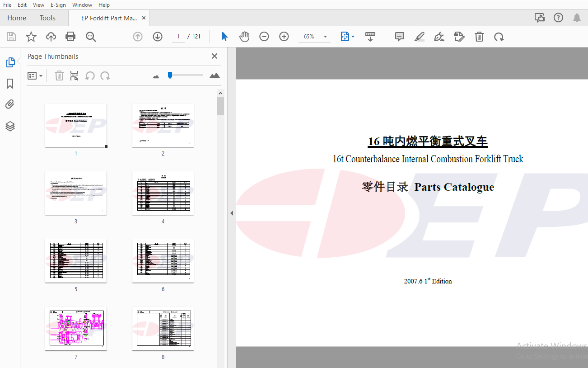Image resolution: width=588 pixels, height=368 pixels.
Task: Select page 8 thumbnail
Action: click(x=163, y=329)
